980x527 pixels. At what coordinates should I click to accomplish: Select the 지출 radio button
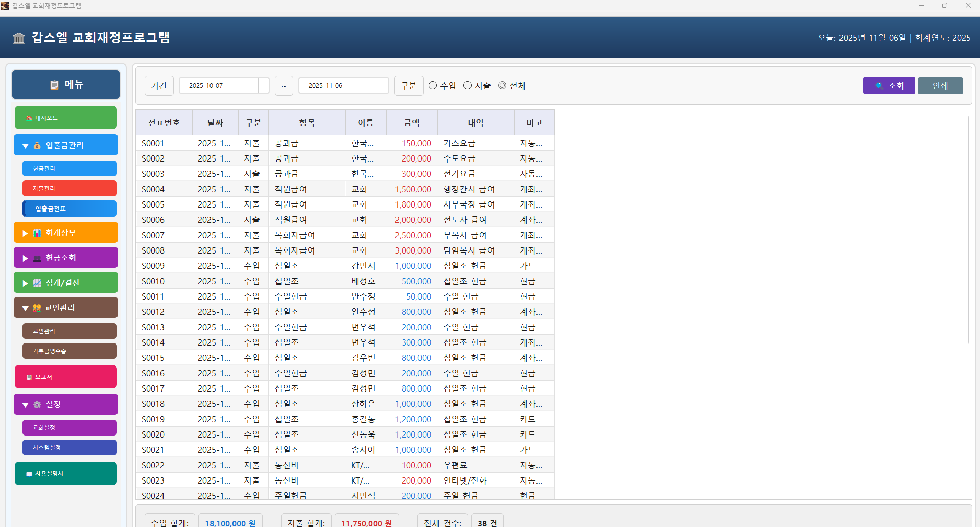[x=466, y=85]
